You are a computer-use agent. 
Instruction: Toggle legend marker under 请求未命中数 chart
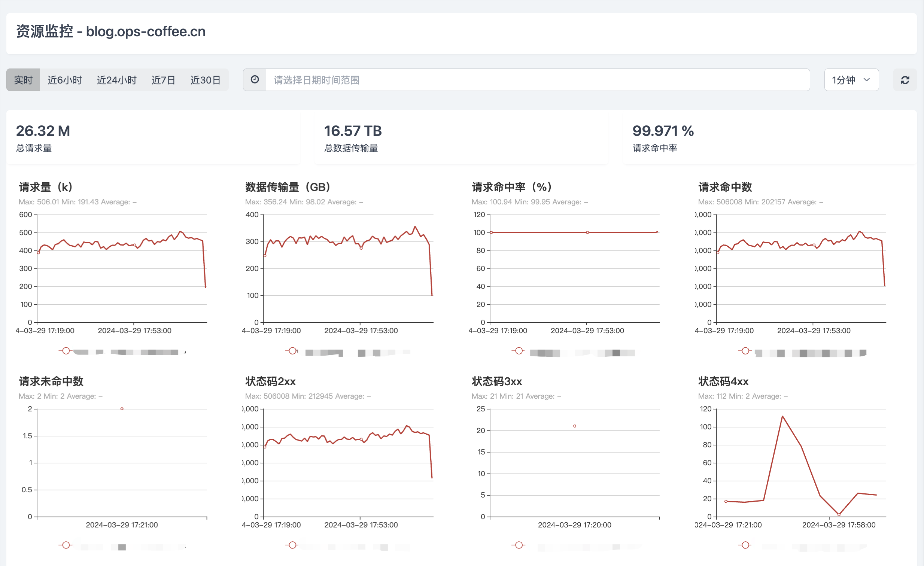click(66, 545)
